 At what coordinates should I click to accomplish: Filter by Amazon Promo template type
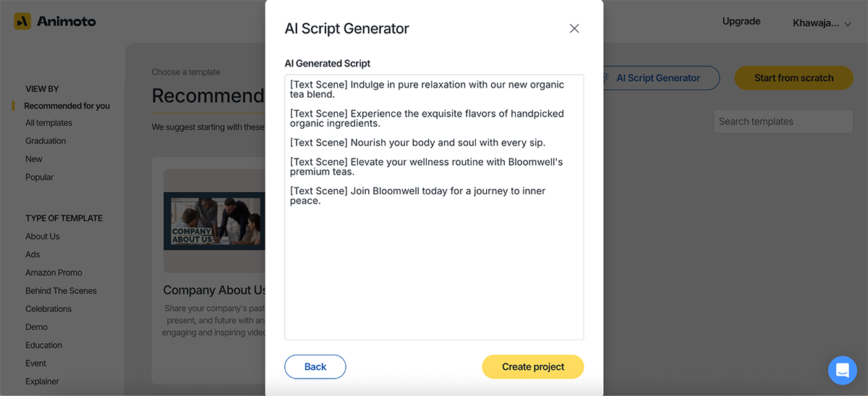coord(54,273)
